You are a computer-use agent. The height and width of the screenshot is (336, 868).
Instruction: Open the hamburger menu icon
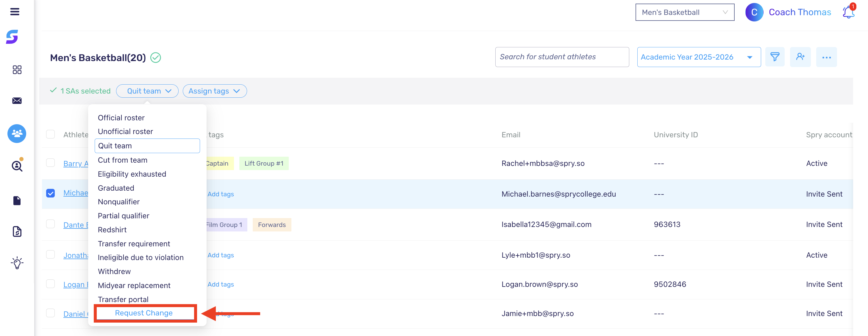pos(15,12)
